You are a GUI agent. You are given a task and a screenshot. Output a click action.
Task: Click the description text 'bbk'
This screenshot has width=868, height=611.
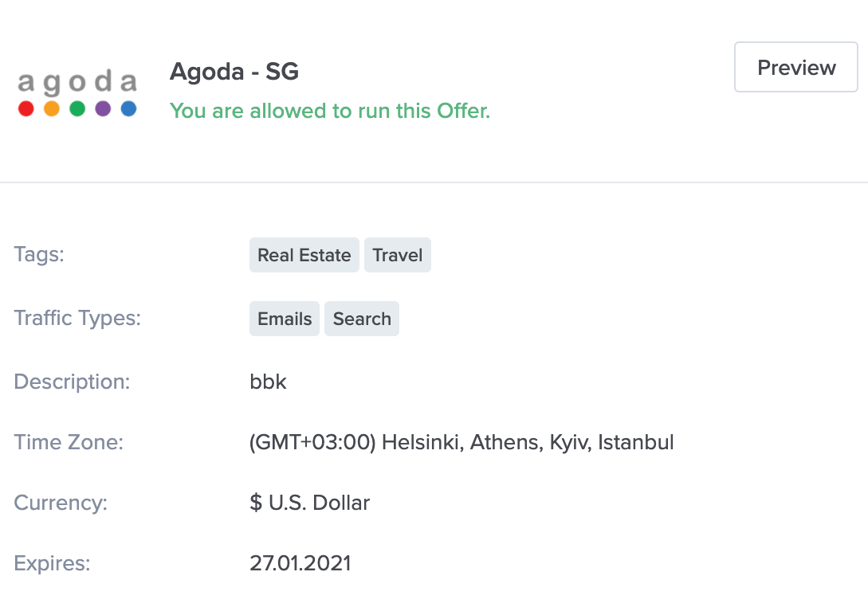point(268,382)
